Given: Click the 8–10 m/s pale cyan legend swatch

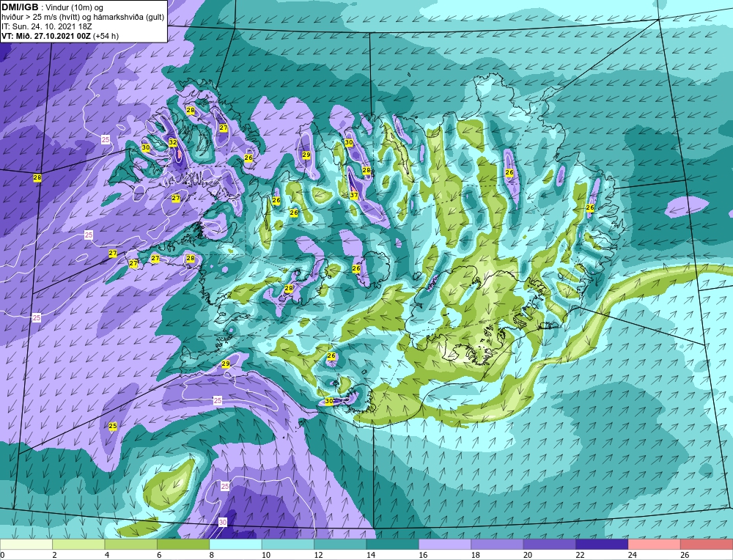Looking at the screenshot, I should pos(235,544).
